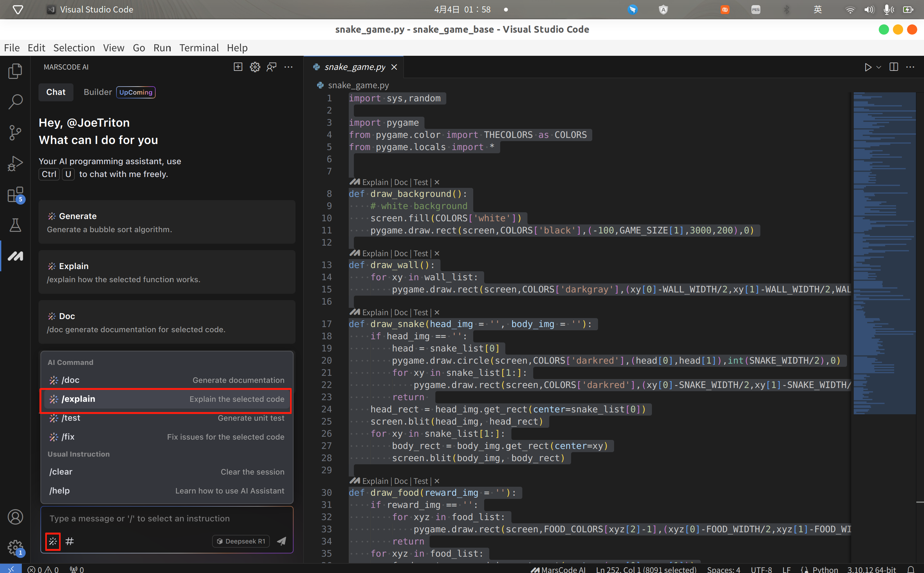924x573 pixels.
Task: Open the Testing flask view
Action: coord(15,225)
